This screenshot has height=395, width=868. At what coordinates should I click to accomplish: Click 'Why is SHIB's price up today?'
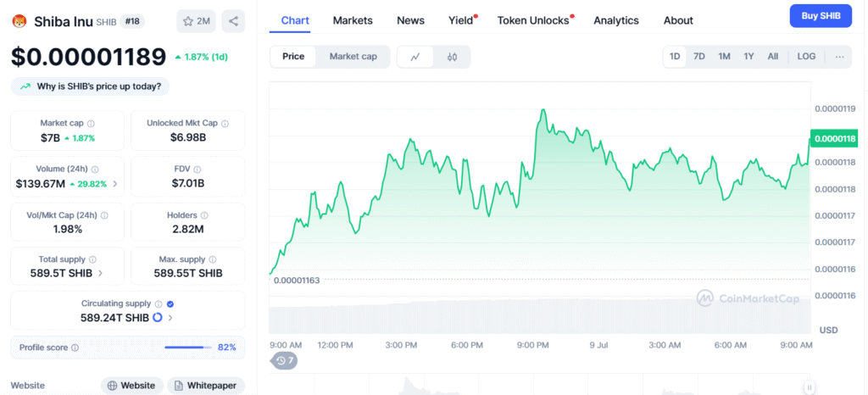(x=90, y=86)
